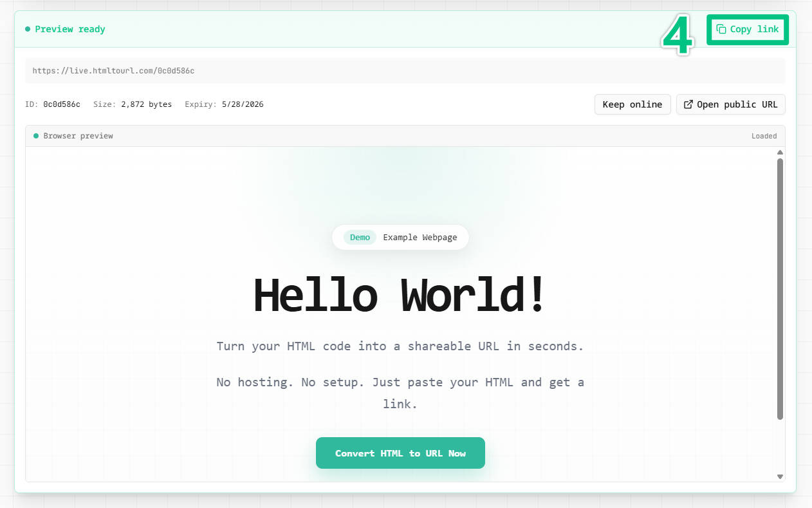
Task: Click the Size value 2,872 bytes
Action: pos(147,104)
